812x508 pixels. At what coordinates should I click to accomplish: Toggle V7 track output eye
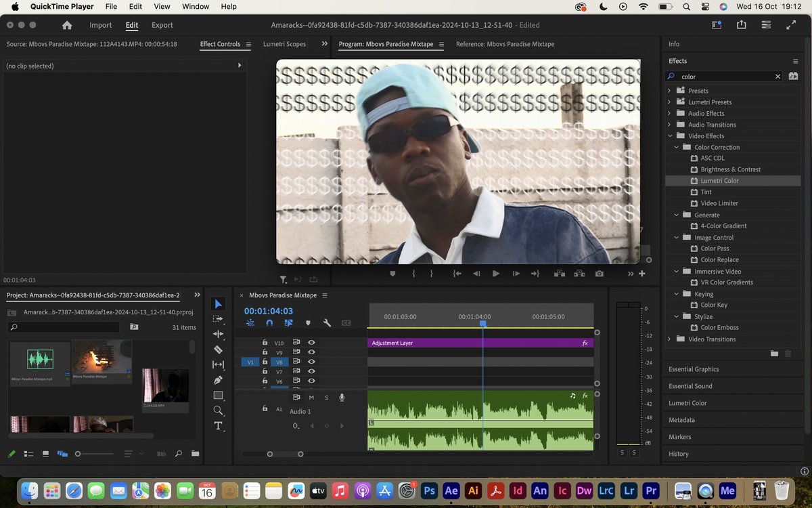[312, 371]
